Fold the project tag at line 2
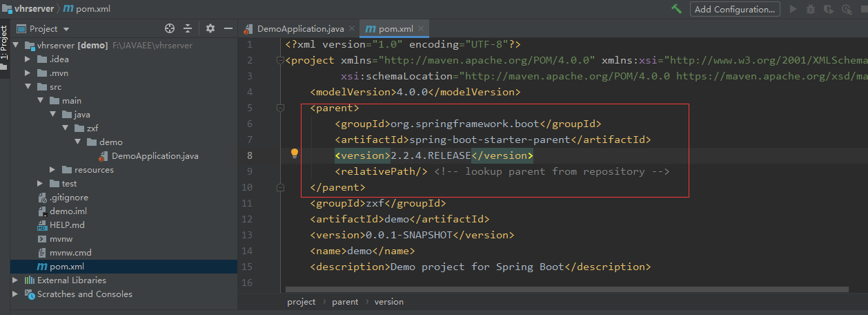This screenshot has height=315, width=868. coord(281,61)
